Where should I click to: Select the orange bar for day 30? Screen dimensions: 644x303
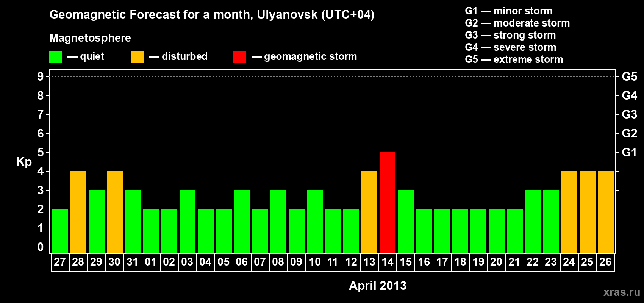[115, 212]
